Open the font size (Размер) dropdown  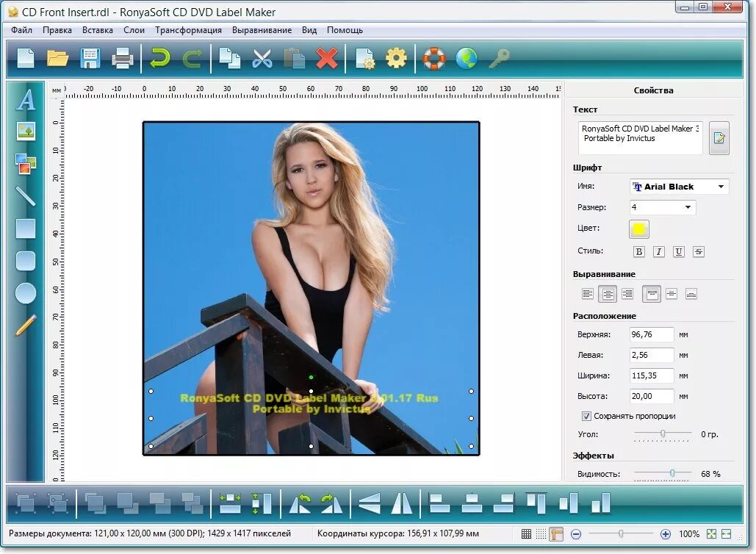[x=688, y=207]
